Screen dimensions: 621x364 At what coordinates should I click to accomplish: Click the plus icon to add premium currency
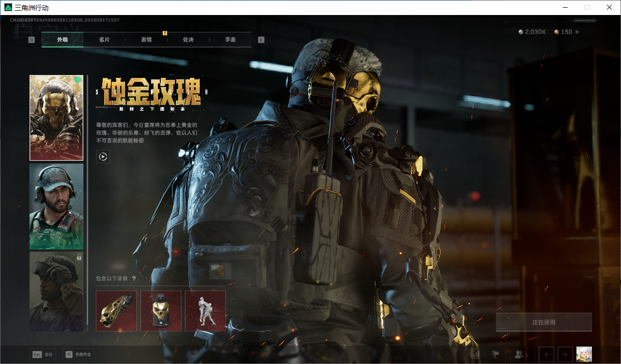pyautogui.click(x=577, y=32)
